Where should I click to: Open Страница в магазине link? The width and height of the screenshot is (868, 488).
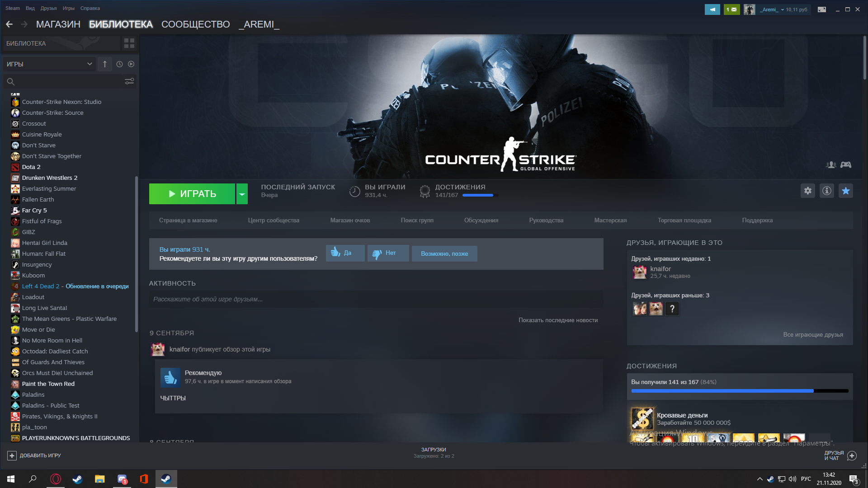(188, 221)
